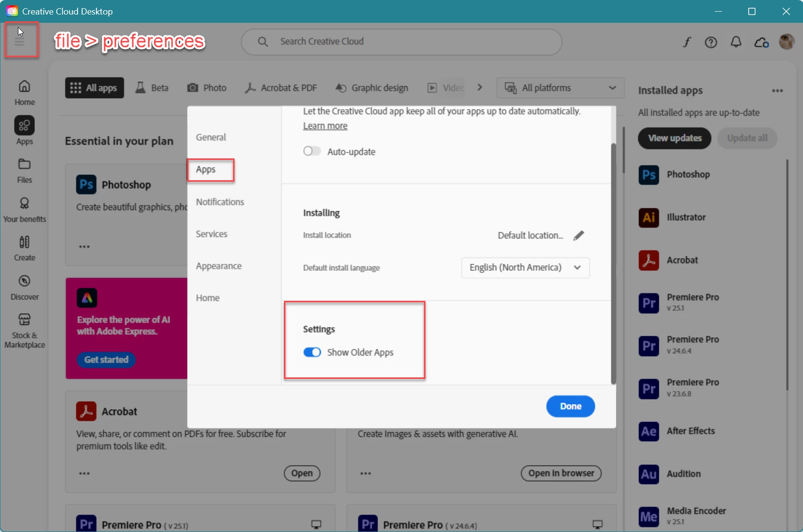Switch to the All apps category tab
The image size is (803, 532).
tap(94, 88)
